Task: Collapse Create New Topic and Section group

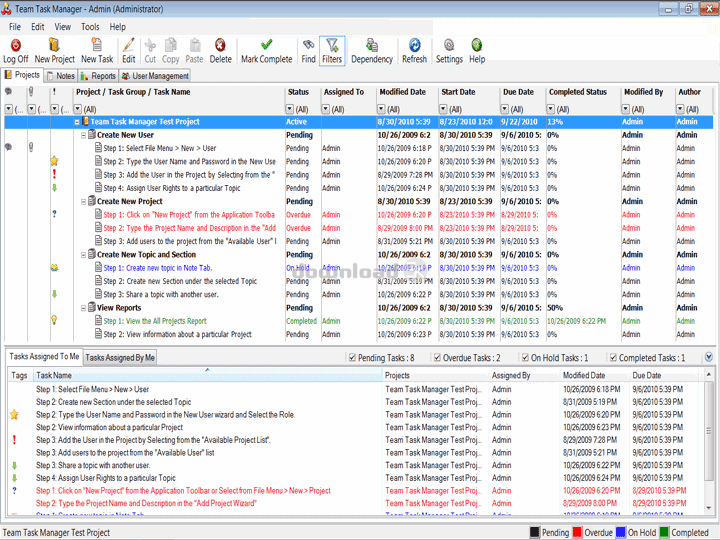Action: pos(84,255)
